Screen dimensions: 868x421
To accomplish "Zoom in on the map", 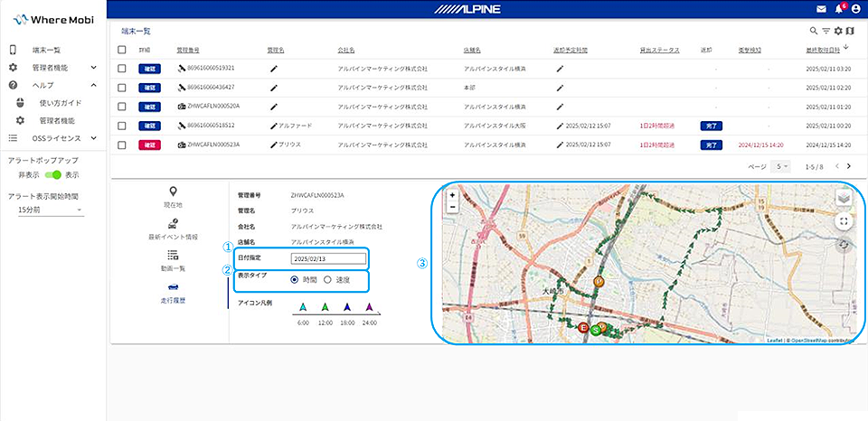I will point(452,195).
